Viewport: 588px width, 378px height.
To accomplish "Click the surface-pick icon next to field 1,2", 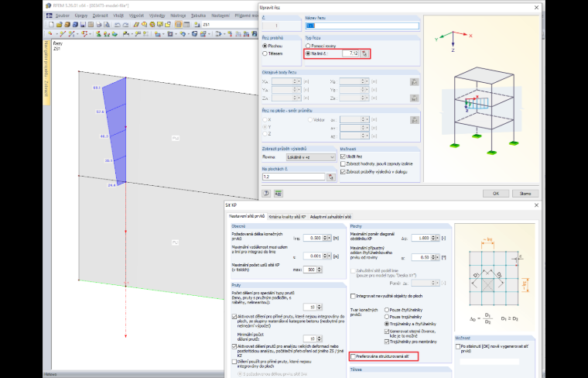I will 331,177.
